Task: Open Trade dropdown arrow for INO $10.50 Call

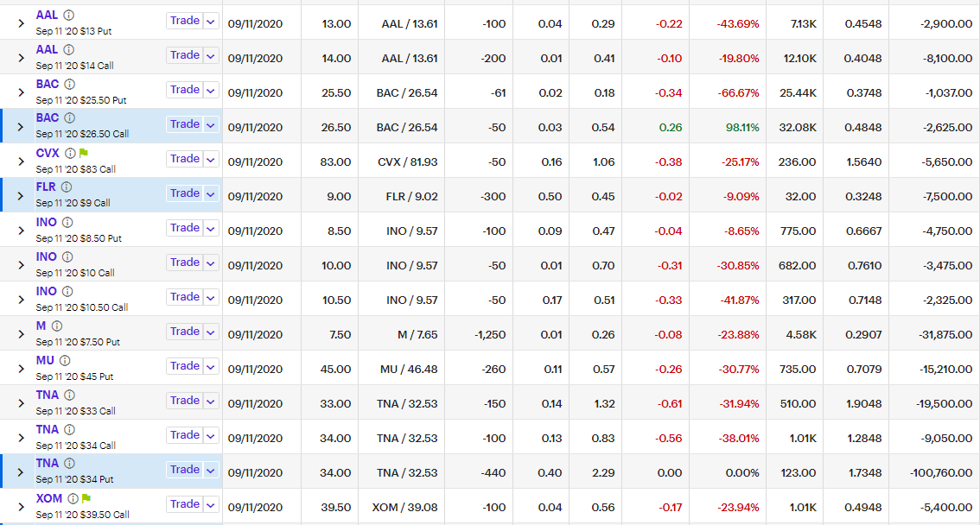Action: click(211, 297)
